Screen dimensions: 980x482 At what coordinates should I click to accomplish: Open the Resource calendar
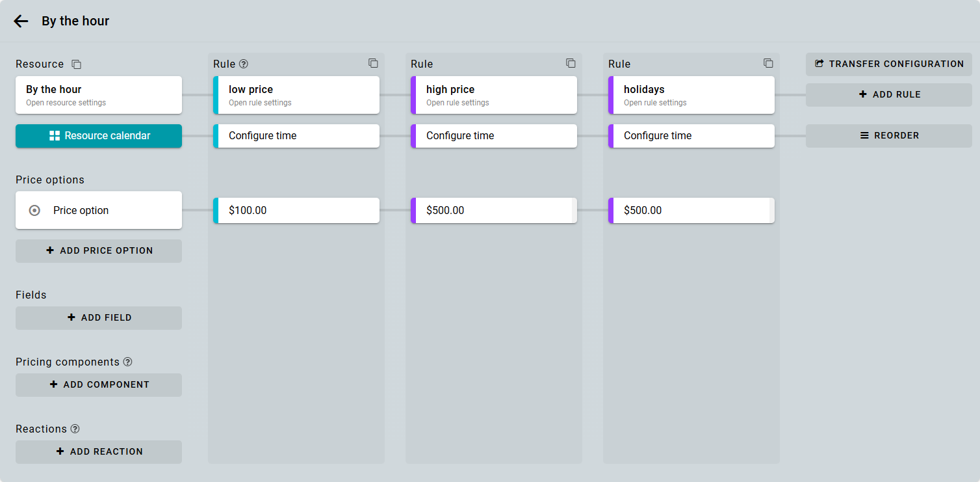tap(99, 136)
